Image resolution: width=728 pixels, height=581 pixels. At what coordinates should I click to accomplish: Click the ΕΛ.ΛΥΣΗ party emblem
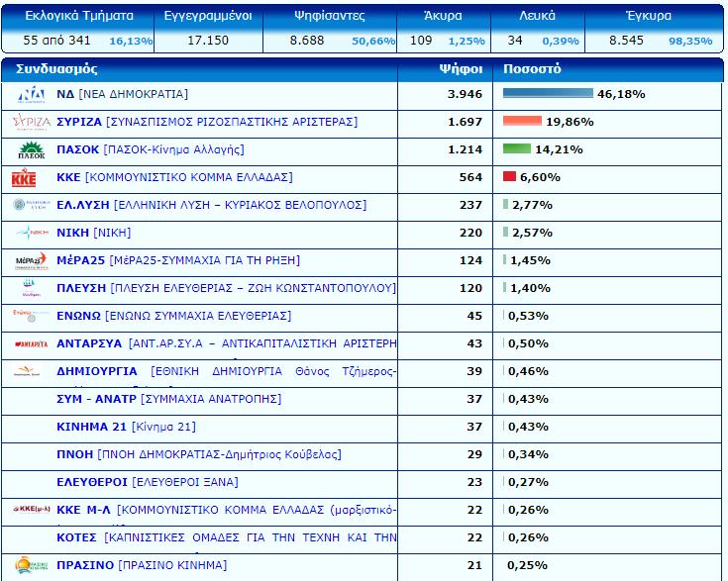(30, 206)
